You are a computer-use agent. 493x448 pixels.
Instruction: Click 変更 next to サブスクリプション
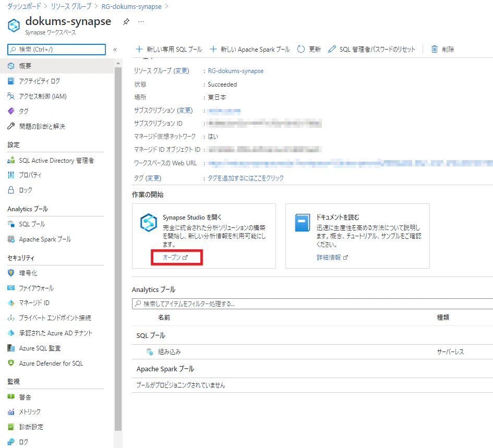click(185, 111)
